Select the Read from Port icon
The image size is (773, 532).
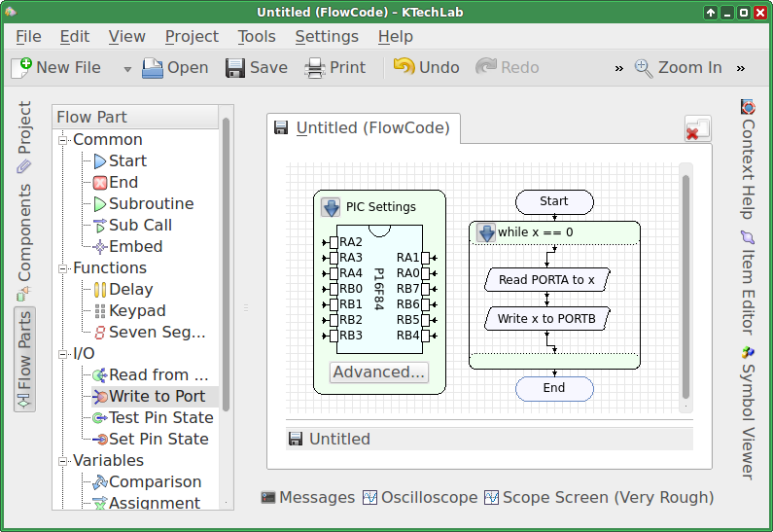[x=100, y=375]
